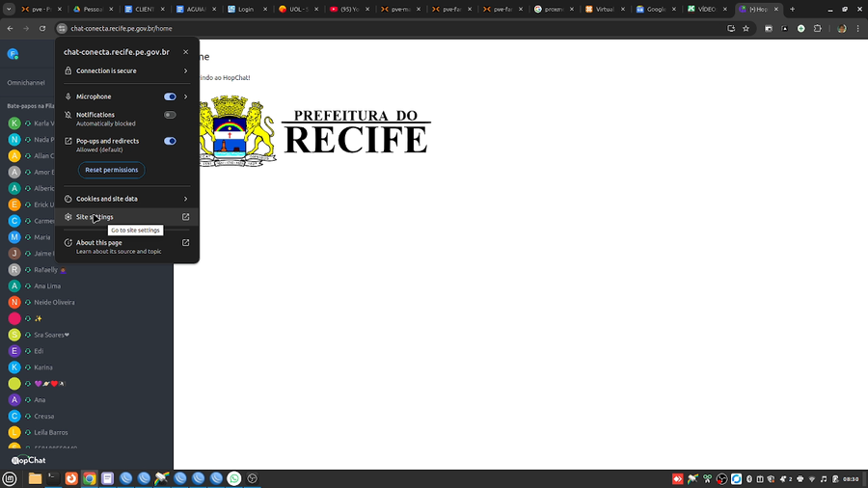Viewport: 868px width, 488px height.
Task: Open the Bluetooth tray icon
Action: (749, 479)
